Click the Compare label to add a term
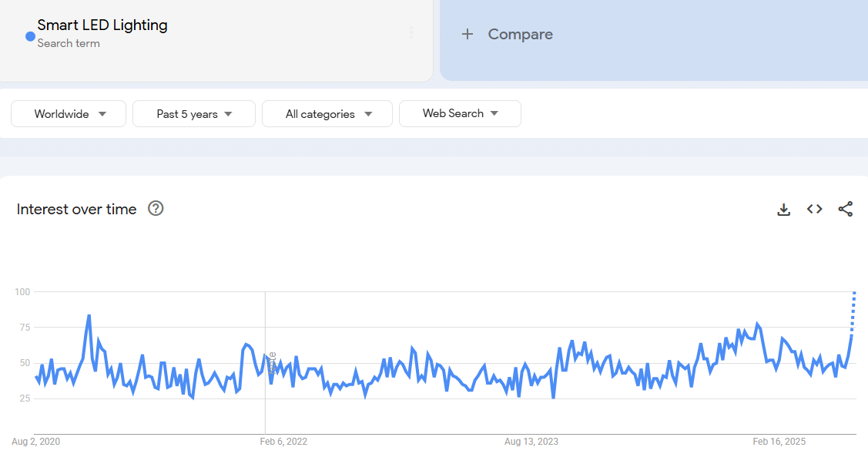Image resolution: width=868 pixels, height=464 pixels. click(520, 34)
